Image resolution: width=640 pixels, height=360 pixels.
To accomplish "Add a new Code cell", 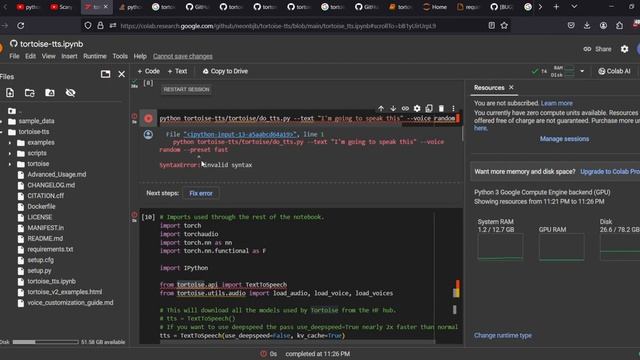I will tap(149, 71).
